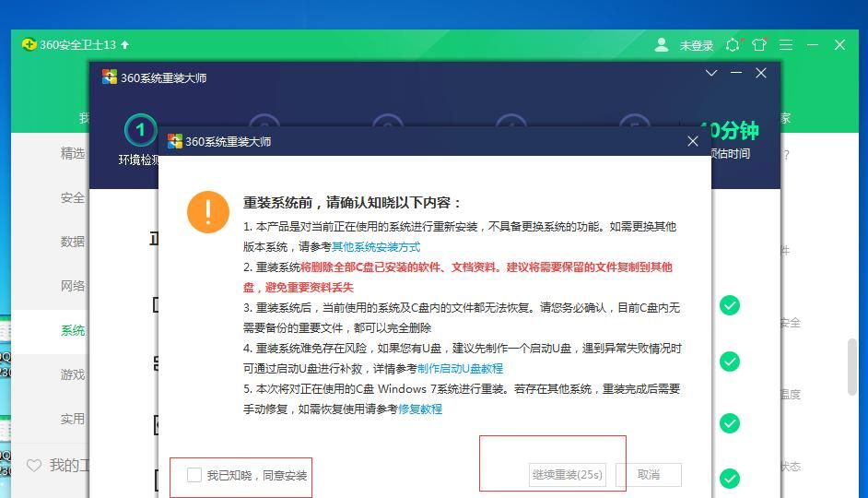Click the third green checkmark status icon
868x498 pixels.
point(730,423)
